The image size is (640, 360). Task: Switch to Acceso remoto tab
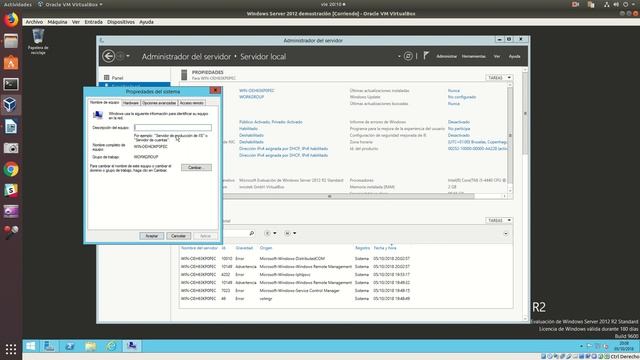(191, 103)
